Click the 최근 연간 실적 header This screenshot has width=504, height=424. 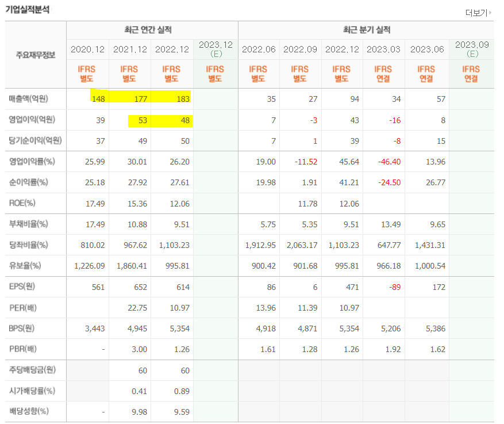click(148, 30)
